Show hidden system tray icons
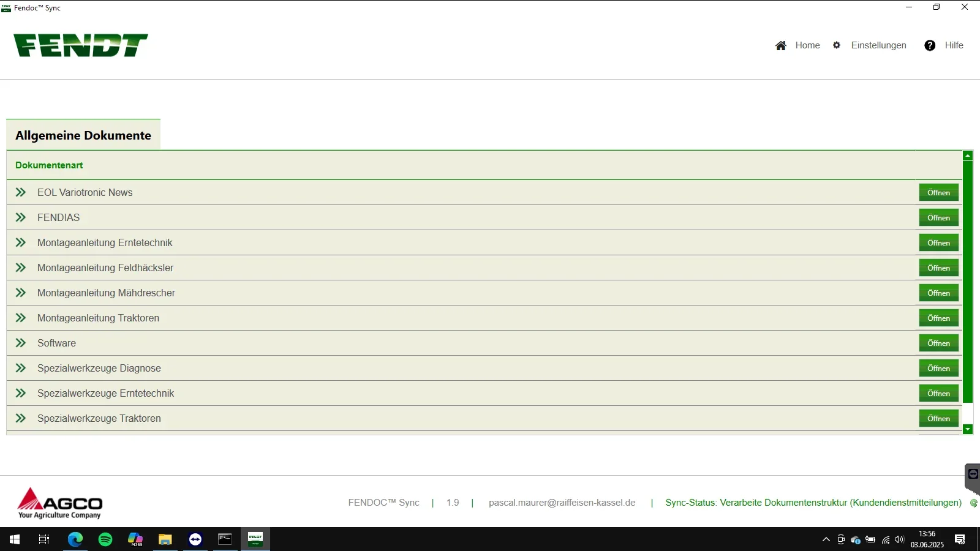The height and width of the screenshot is (551, 980). pyautogui.click(x=826, y=539)
